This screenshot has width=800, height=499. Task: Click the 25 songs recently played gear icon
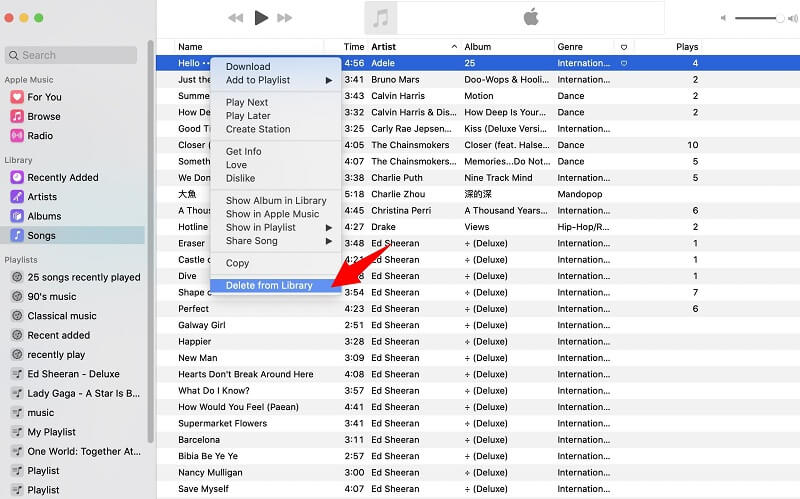17,277
